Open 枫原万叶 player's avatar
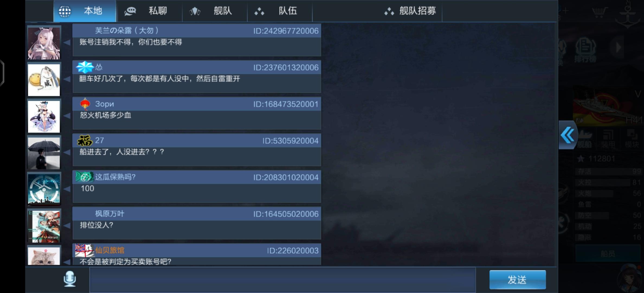This screenshot has height=293, width=644. [x=44, y=226]
